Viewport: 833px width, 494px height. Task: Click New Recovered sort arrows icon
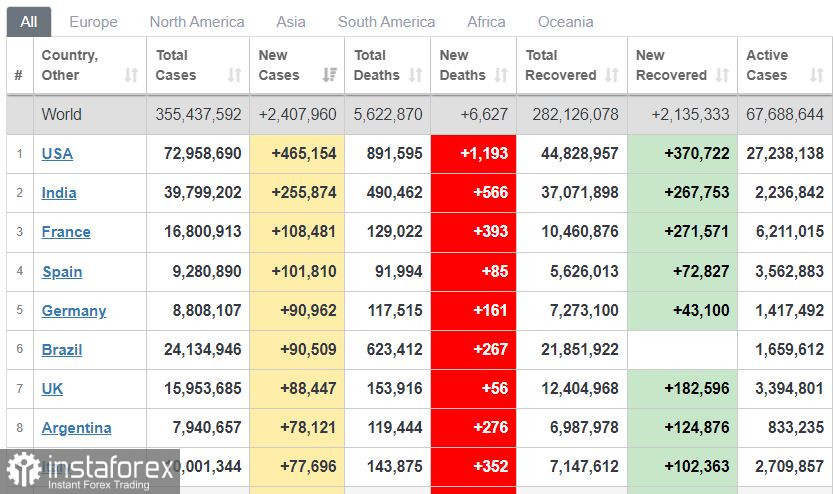tap(723, 75)
